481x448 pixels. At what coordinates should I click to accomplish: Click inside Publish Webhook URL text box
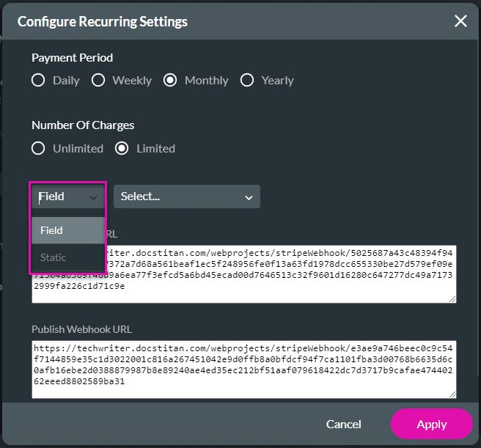pos(244,370)
